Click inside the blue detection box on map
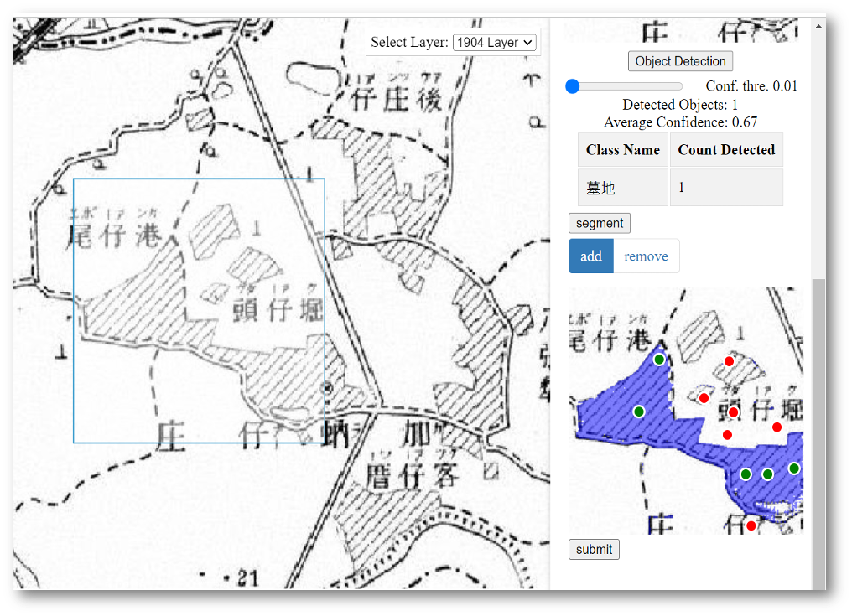Screen dimensions: 852x616 [x=199, y=310]
